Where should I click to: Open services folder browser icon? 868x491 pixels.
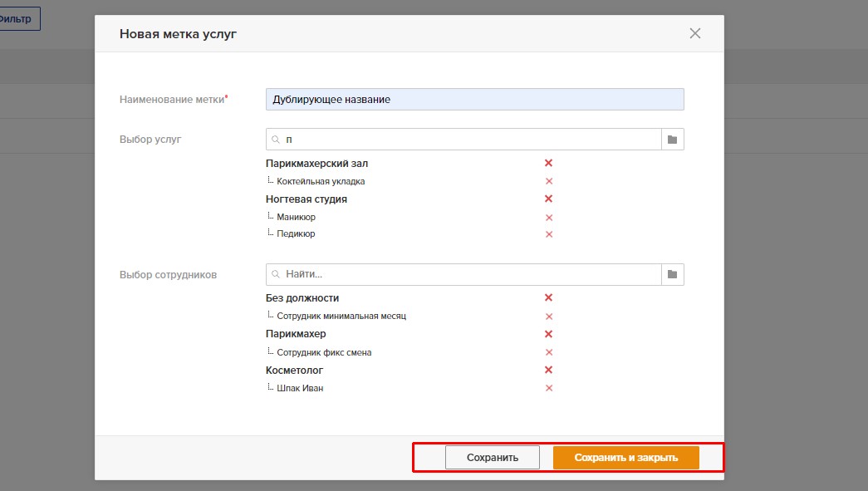[x=672, y=140]
